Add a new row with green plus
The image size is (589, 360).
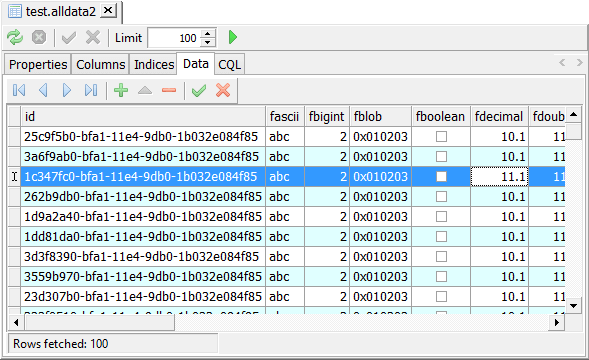121,90
